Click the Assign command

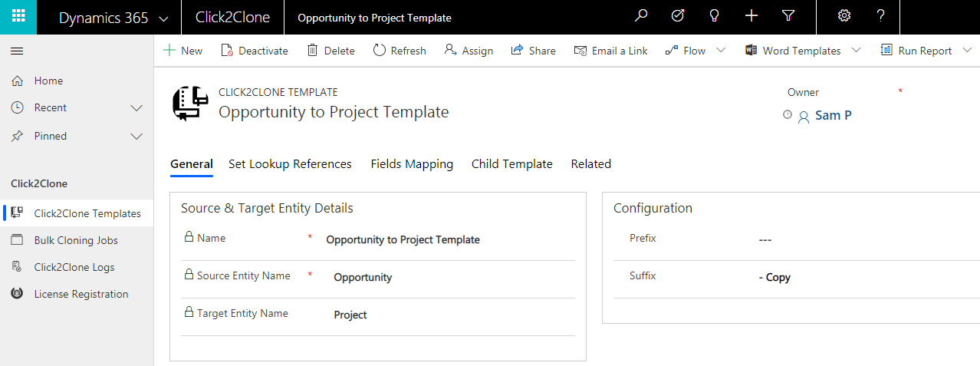469,51
